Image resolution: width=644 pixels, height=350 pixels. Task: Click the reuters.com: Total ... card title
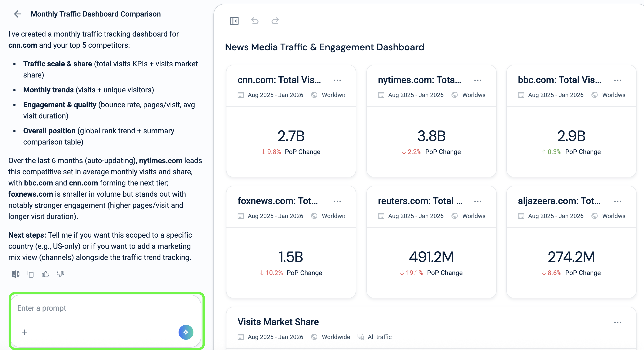coord(420,201)
